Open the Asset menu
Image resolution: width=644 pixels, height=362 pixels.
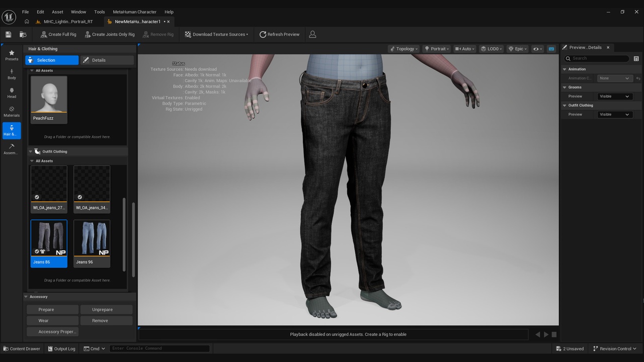pos(57,12)
